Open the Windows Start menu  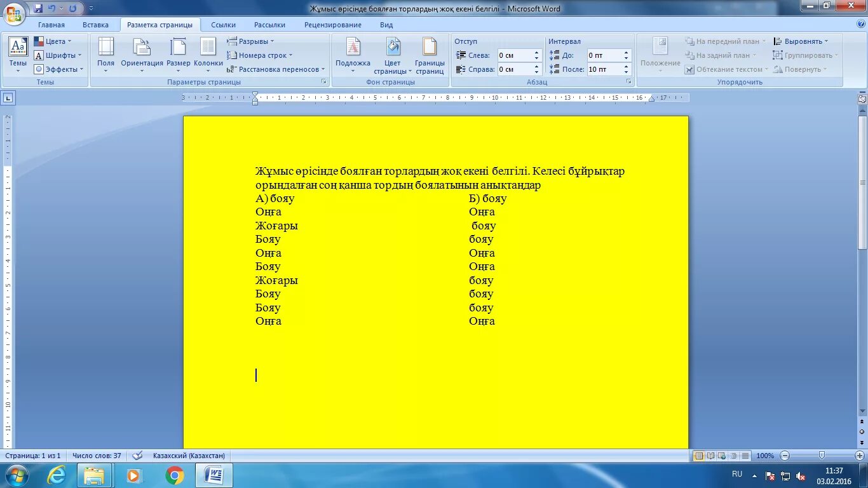[17, 475]
